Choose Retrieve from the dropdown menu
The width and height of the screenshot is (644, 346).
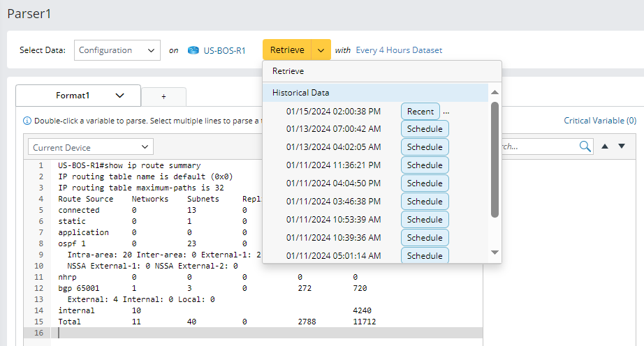click(x=288, y=71)
